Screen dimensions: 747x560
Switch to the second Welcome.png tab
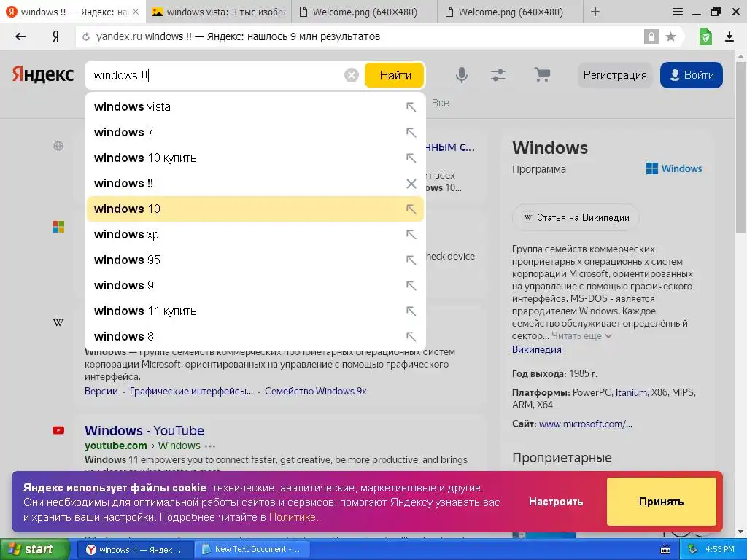[x=510, y=12]
